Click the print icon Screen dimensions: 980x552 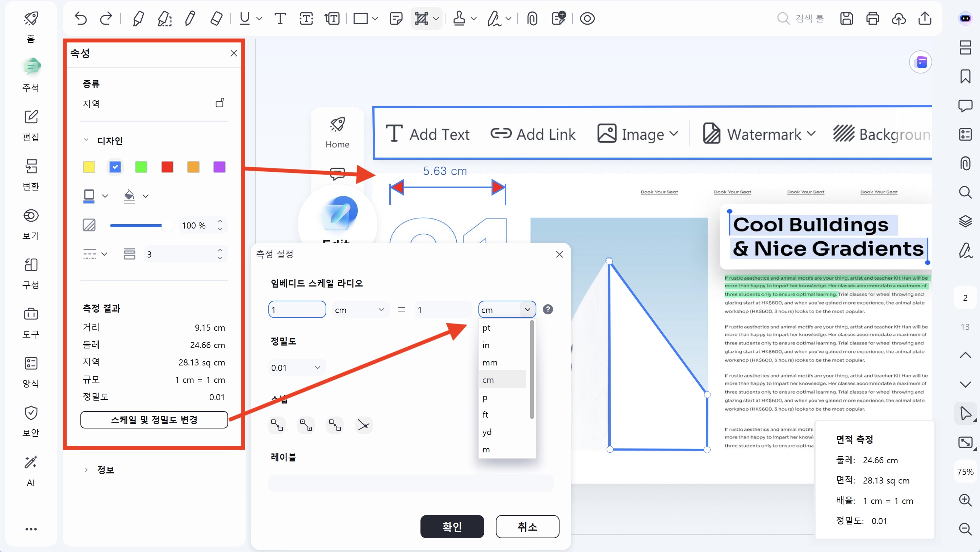[x=872, y=18]
